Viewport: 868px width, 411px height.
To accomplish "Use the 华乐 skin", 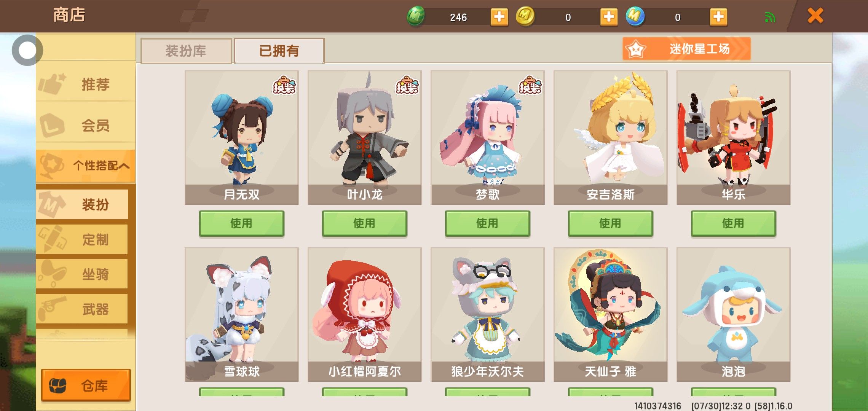I will 733,223.
